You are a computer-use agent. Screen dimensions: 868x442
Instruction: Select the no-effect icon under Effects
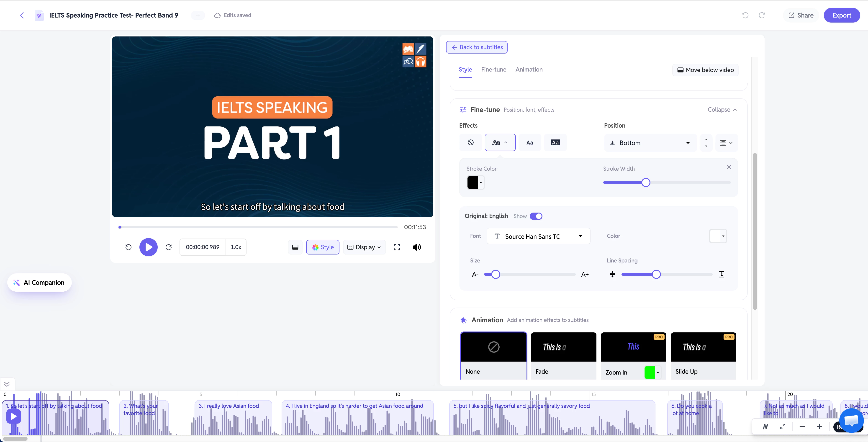pos(470,142)
